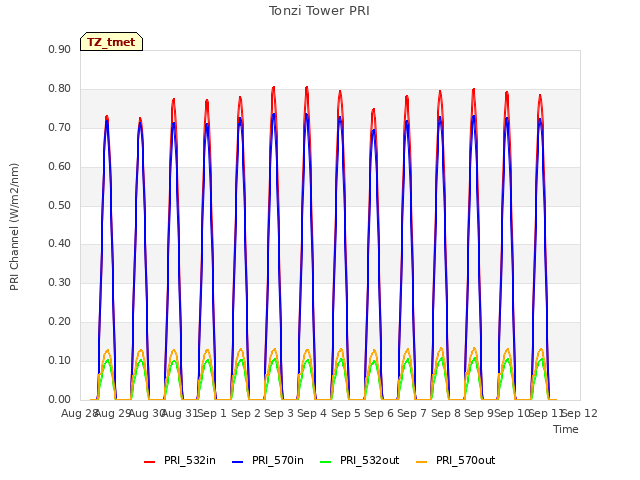Click the Sep 1 x-axis date label
The height and width of the screenshot is (480, 640).
tap(212, 413)
